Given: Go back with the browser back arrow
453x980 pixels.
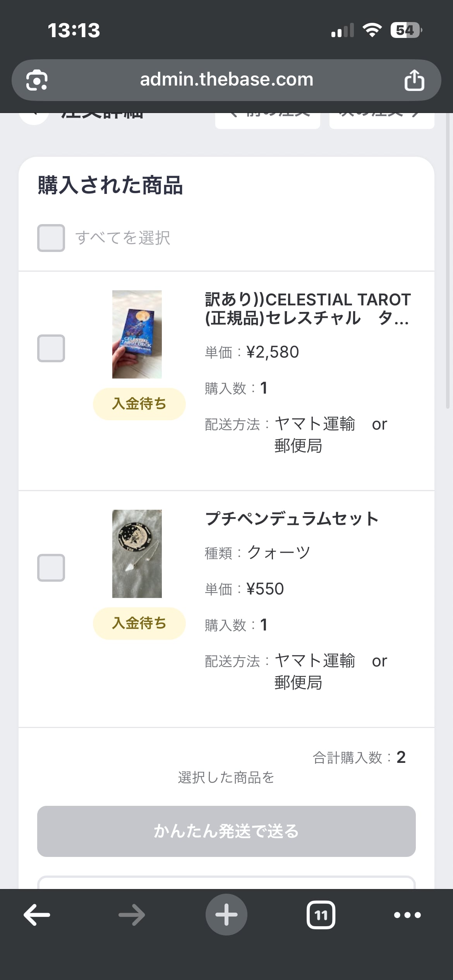Looking at the screenshot, I should pos(37,915).
